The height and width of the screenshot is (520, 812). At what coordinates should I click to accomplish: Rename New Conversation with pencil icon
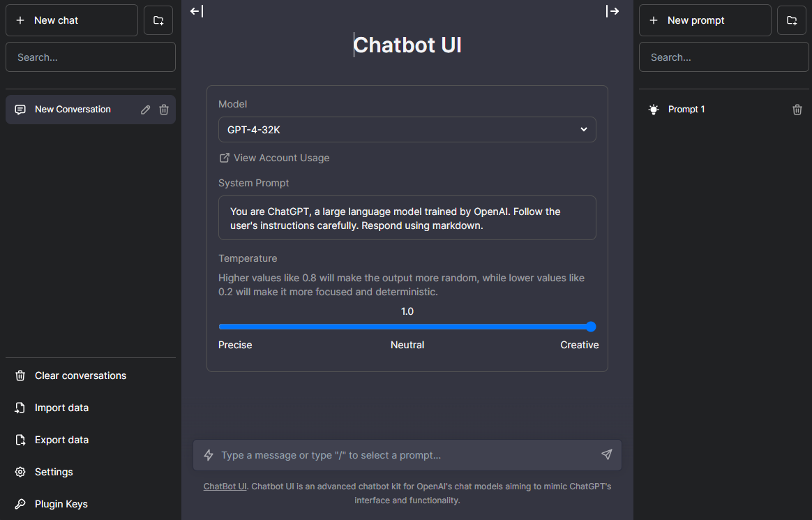(146, 110)
